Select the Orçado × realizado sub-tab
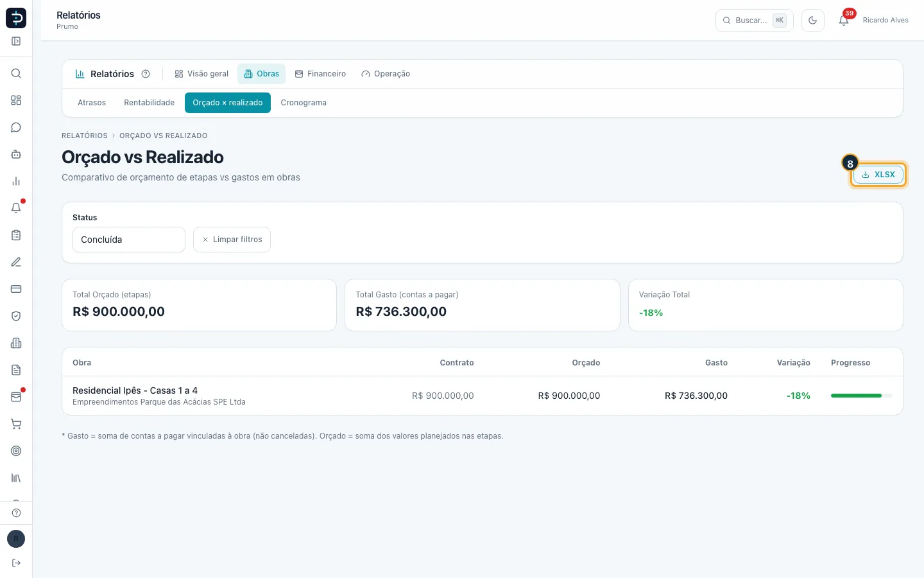 [x=228, y=103]
